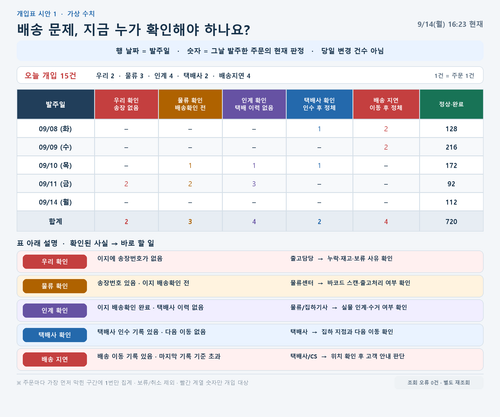This screenshot has width=500, height=417.
Task: Click the 합계 total 720 cell
Action: click(x=451, y=221)
